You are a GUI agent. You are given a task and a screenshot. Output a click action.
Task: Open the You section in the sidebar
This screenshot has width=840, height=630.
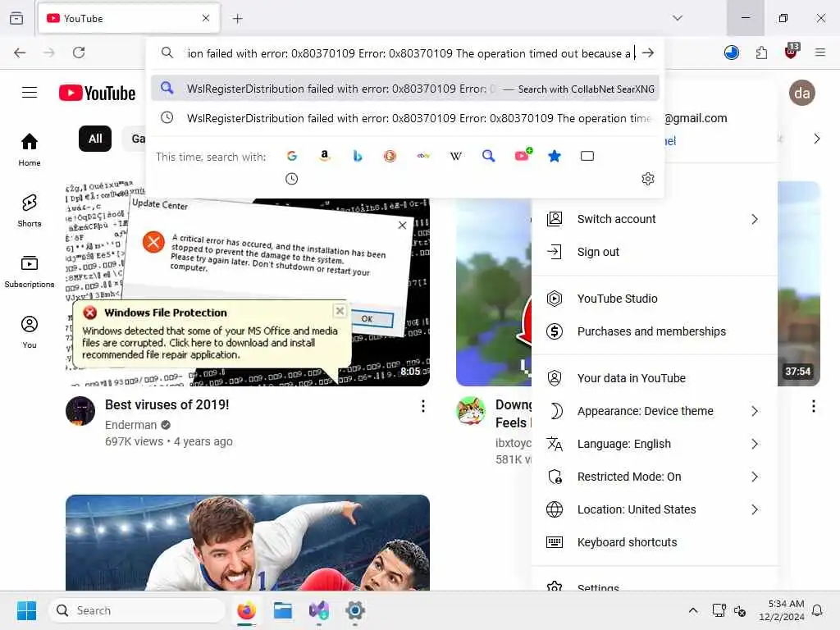click(30, 332)
